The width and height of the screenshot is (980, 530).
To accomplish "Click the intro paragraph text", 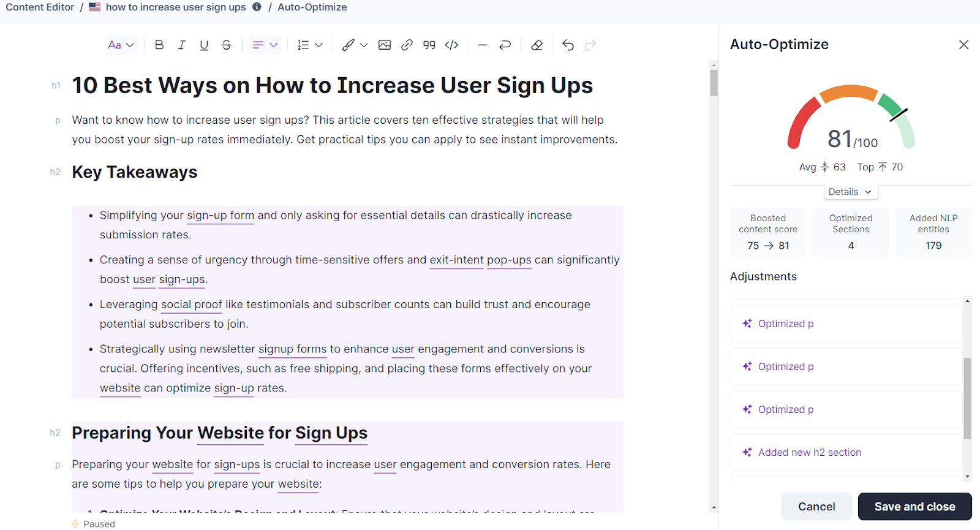I will point(345,130).
